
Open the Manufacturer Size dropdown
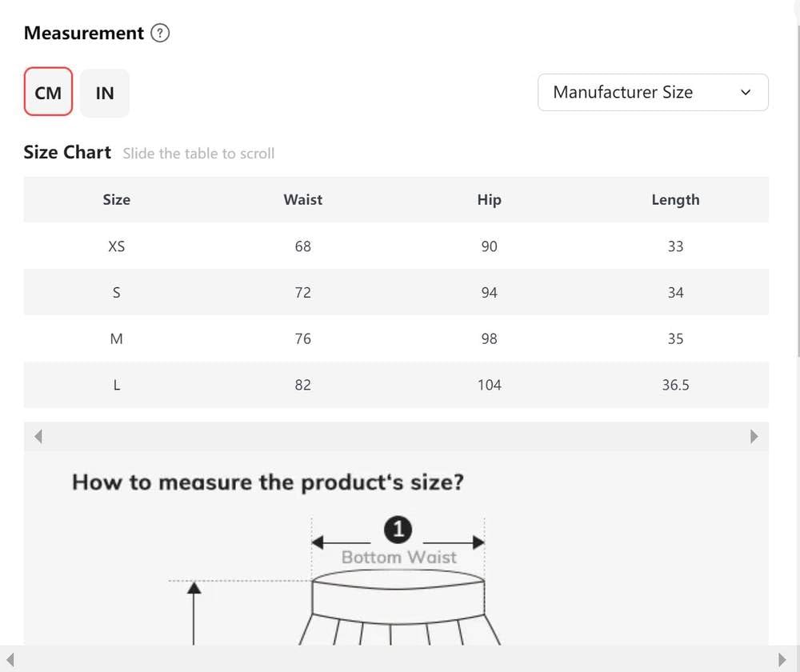click(653, 92)
